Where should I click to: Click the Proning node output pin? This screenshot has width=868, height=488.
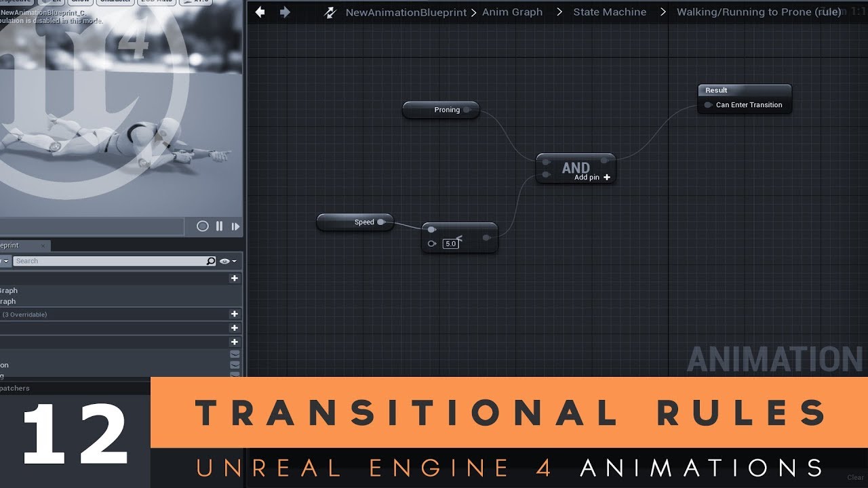click(x=467, y=110)
